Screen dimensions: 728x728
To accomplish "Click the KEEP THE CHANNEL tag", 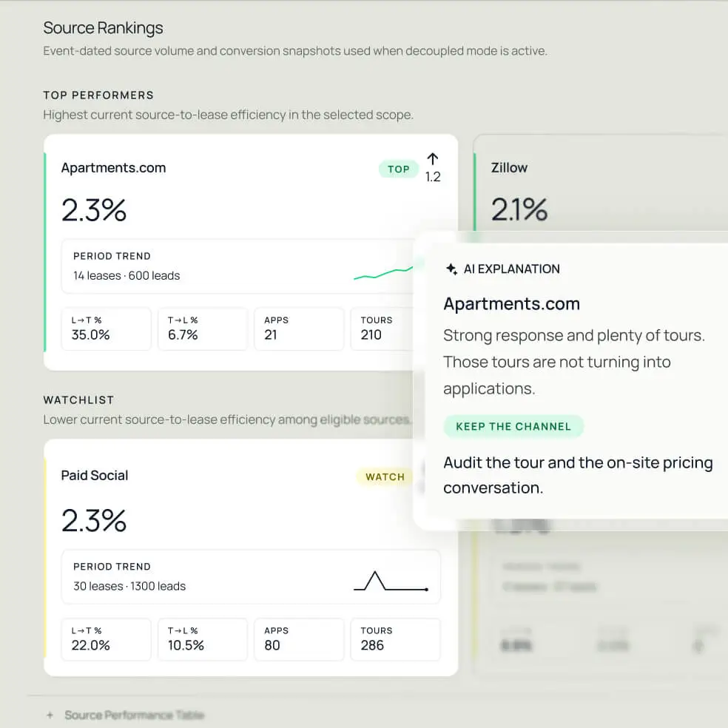I will click(x=513, y=426).
